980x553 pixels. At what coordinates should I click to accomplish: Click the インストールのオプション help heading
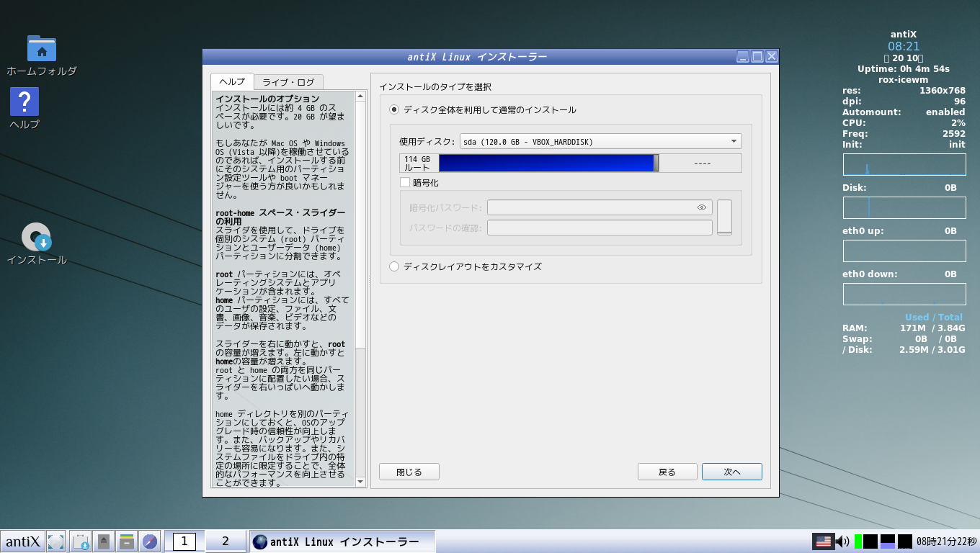coord(267,99)
